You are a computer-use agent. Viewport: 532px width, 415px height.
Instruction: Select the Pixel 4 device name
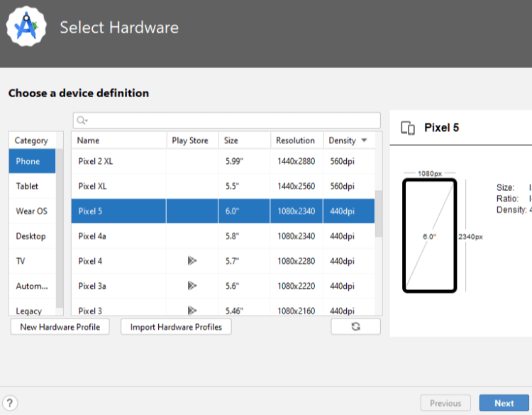click(x=90, y=261)
